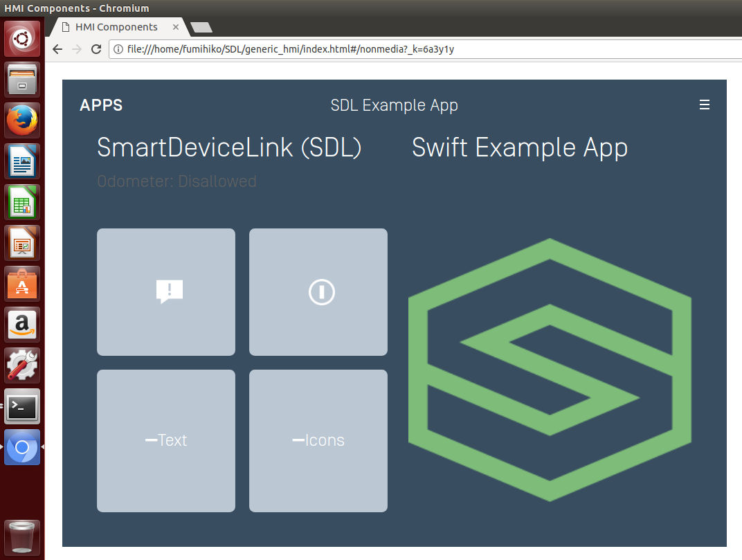Open the Files manager from the launcher
The image size is (742, 560).
(21, 79)
